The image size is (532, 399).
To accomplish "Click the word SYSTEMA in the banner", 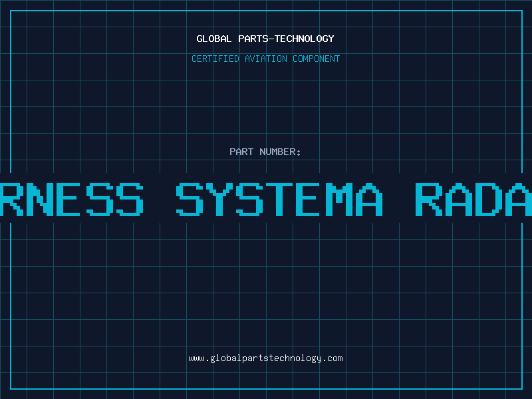I will (280, 198).
